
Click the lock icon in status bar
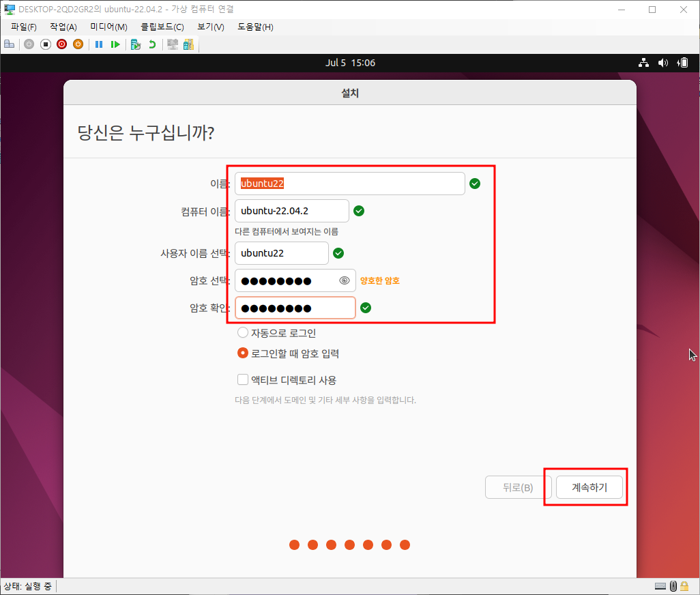(x=684, y=586)
